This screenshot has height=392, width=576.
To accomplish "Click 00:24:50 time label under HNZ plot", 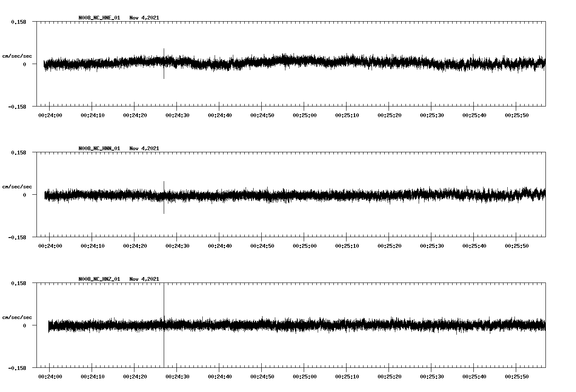I will tap(262, 377).
